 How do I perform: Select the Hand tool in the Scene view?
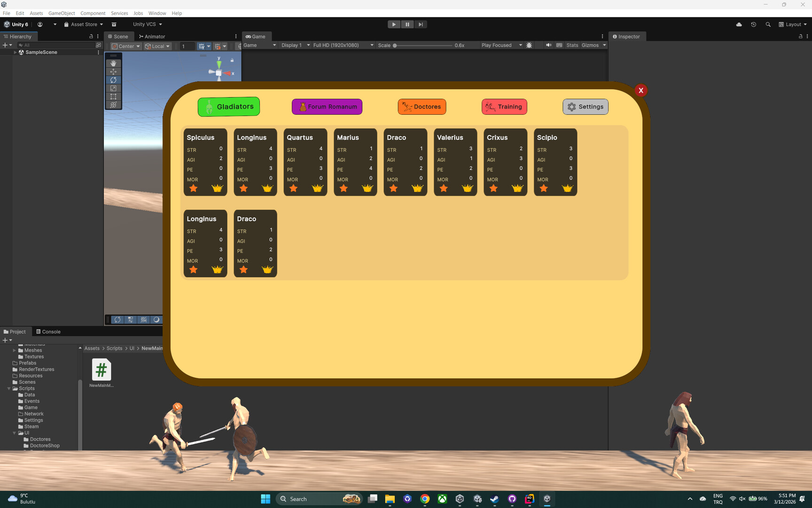[113, 63]
